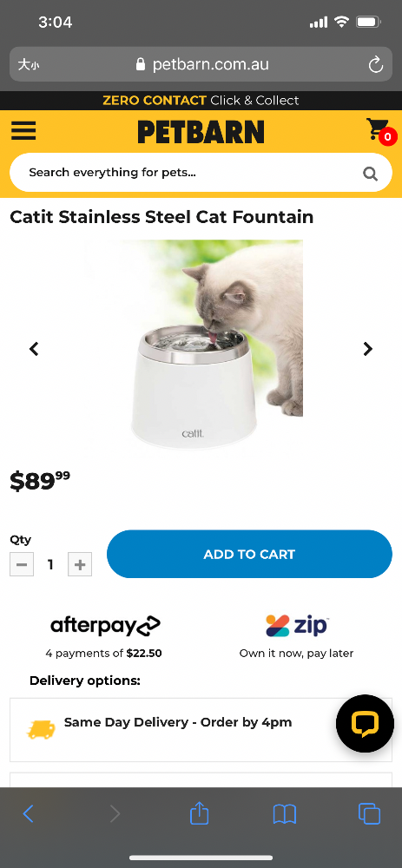402x868 pixels.
Task: Tap the Safari share icon
Action: tap(200, 813)
